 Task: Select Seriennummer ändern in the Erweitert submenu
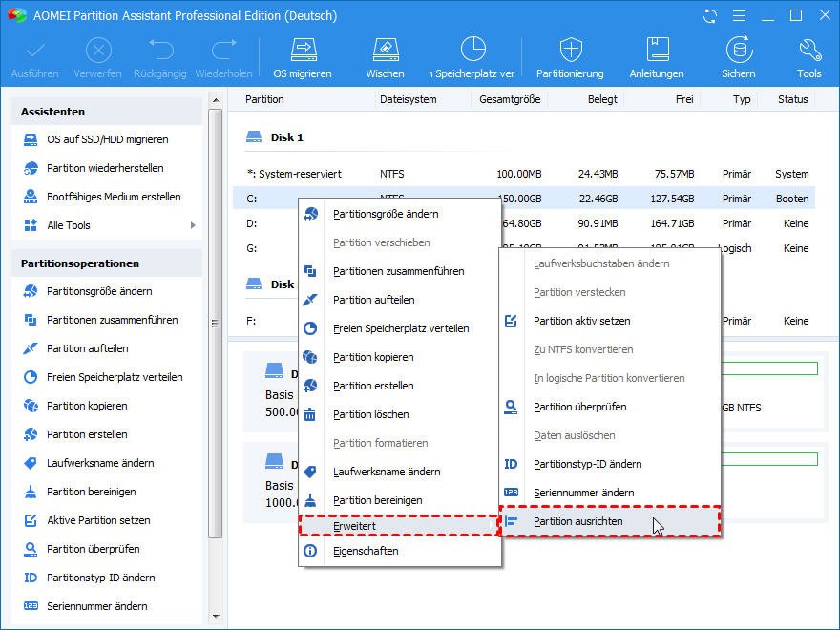(610, 493)
